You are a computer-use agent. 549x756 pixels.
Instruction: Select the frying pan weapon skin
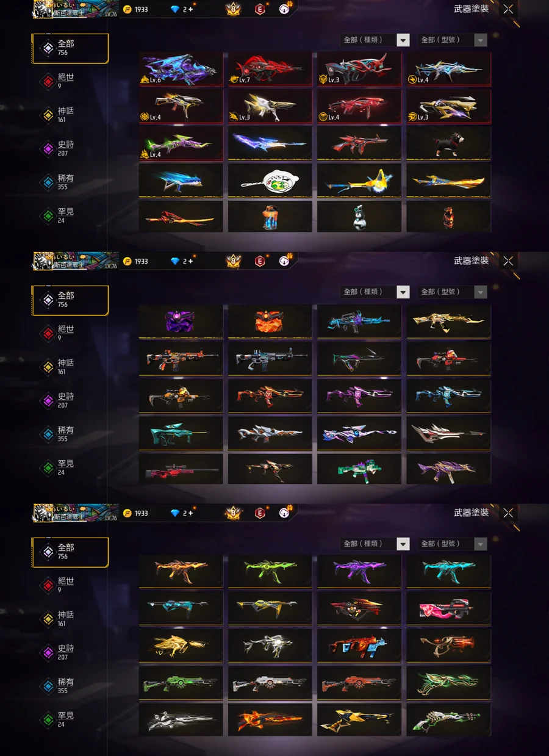pyautogui.click(x=270, y=180)
